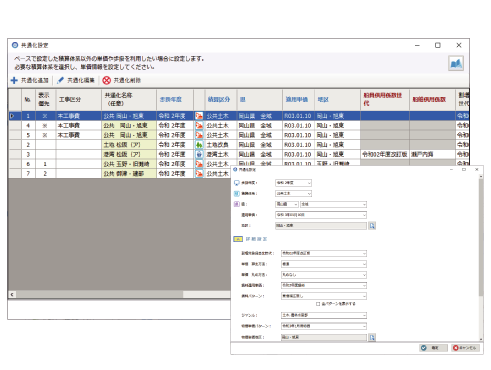
Task: Click the main grid horizontal scrollbar left arrow
Action: tap(12, 295)
